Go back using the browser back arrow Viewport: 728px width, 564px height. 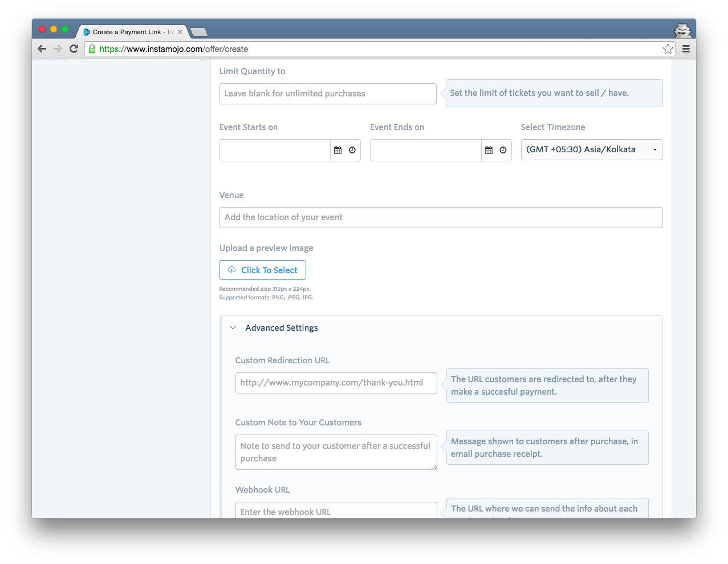click(x=42, y=49)
